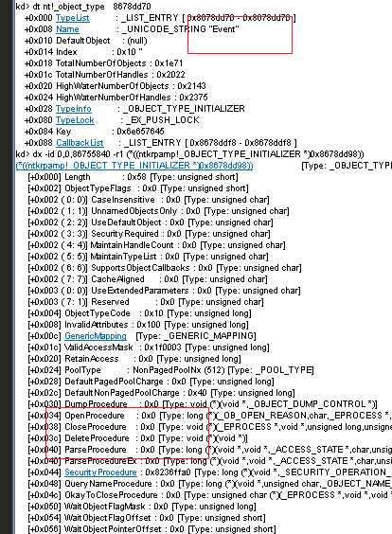Click the CallbackList link
The image size is (392, 534).
pyautogui.click(x=80, y=143)
